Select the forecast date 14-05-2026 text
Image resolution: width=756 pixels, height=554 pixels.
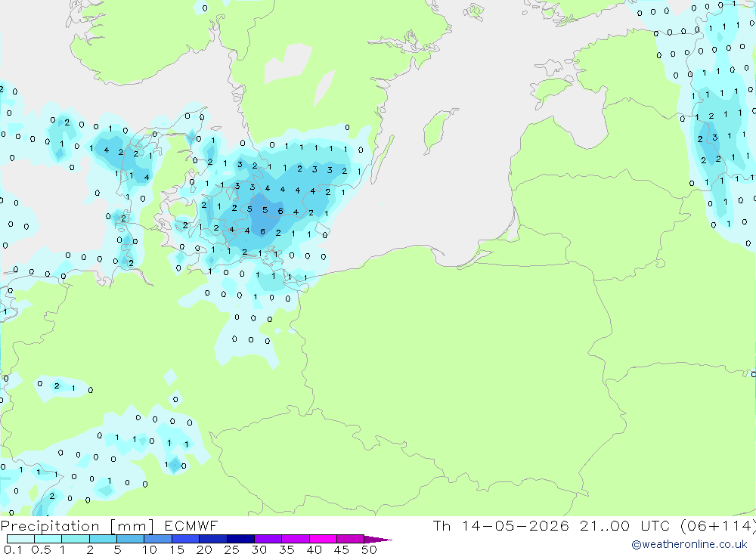click(515, 525)
